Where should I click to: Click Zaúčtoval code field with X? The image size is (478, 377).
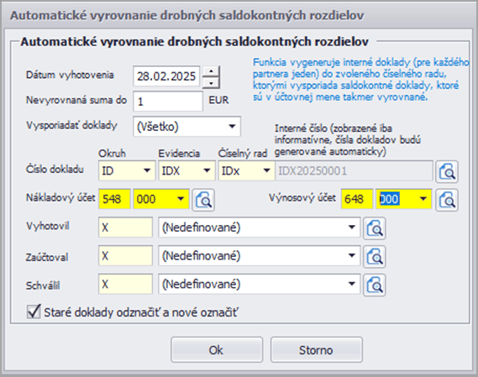click(125, 256)
